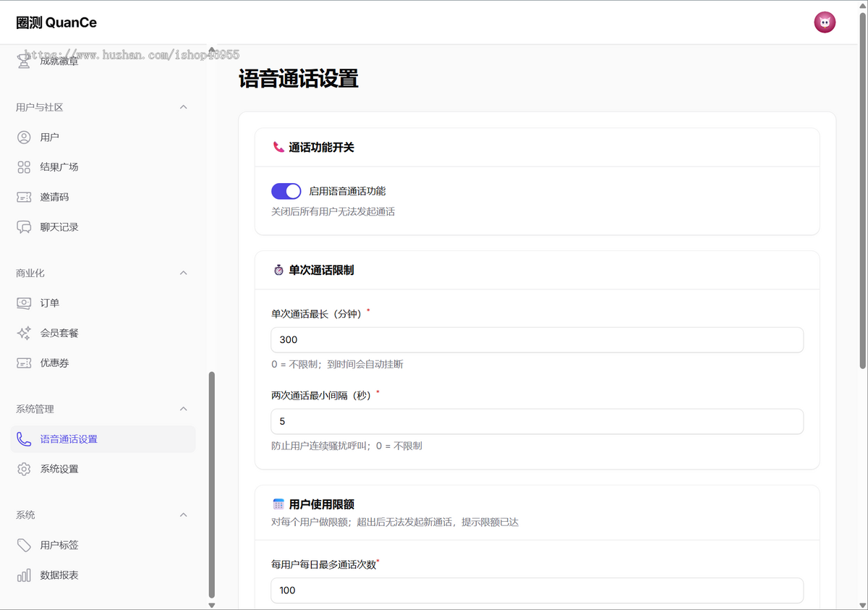Screen dimensions: 868x610
Task: Select 语音通话设置 in the sidebar
Action: pos(103,439)
